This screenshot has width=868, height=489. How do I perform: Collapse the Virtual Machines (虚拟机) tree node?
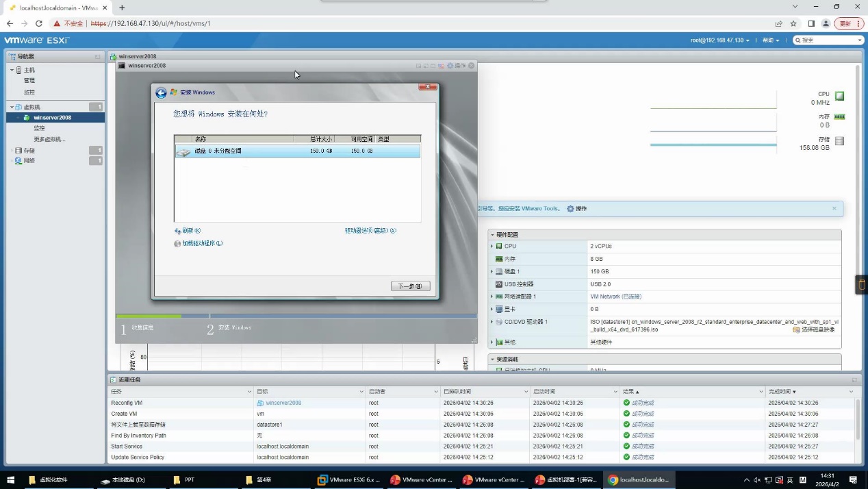[x=12, y=107]
